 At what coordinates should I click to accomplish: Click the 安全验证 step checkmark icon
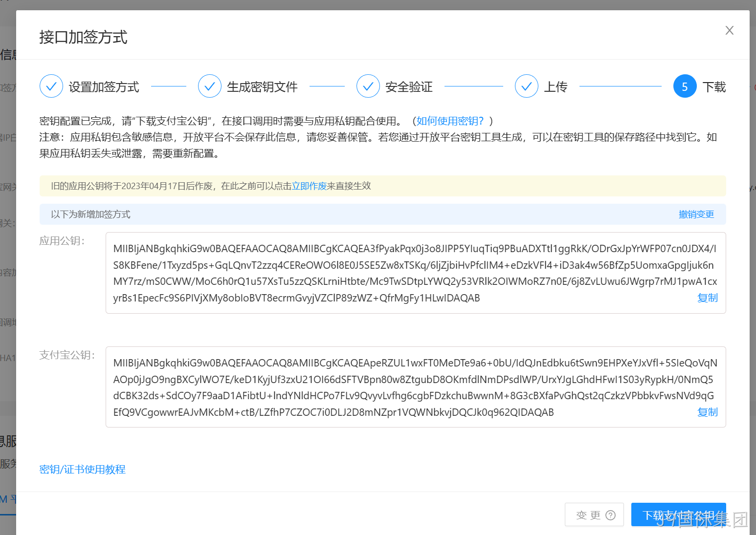pos(368,86)
